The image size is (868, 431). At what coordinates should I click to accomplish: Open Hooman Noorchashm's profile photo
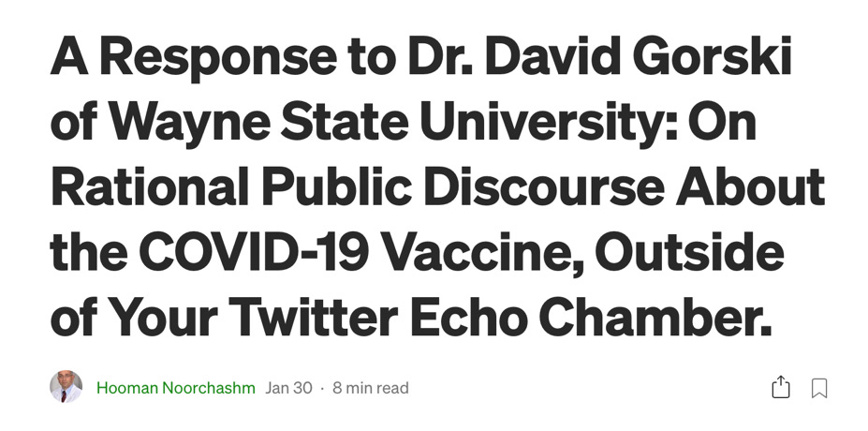tap(66, 387)
